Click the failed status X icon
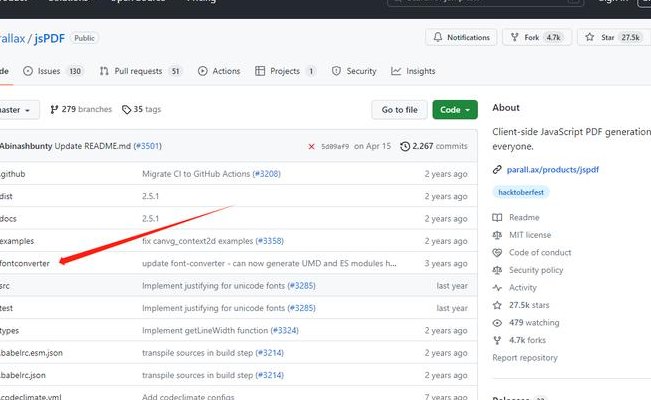This screenshot has height=400, width=651. (312, 146)
